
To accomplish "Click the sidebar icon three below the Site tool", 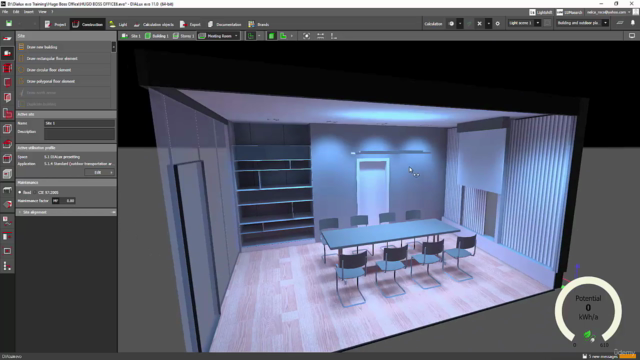I will 7,98.
